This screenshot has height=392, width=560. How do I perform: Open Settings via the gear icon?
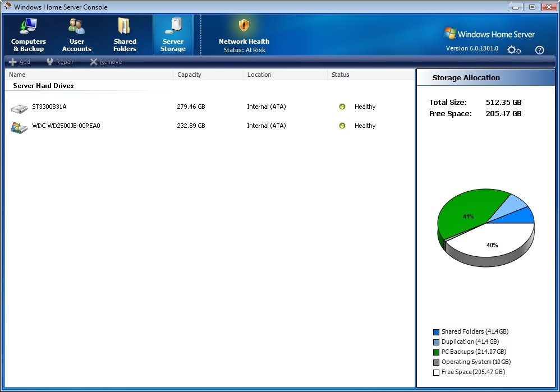pyautogui.click(x=514, y=49)
